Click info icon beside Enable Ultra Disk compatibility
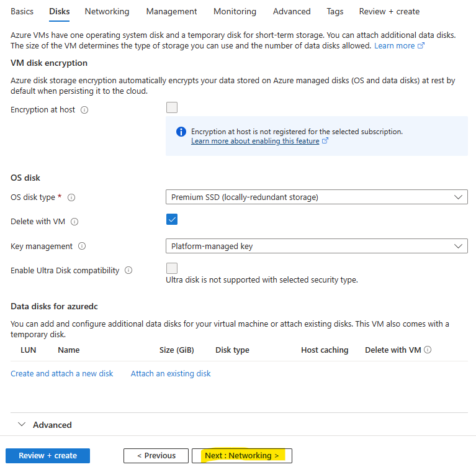The image size is (476, 467). click(x=128, y=270)
